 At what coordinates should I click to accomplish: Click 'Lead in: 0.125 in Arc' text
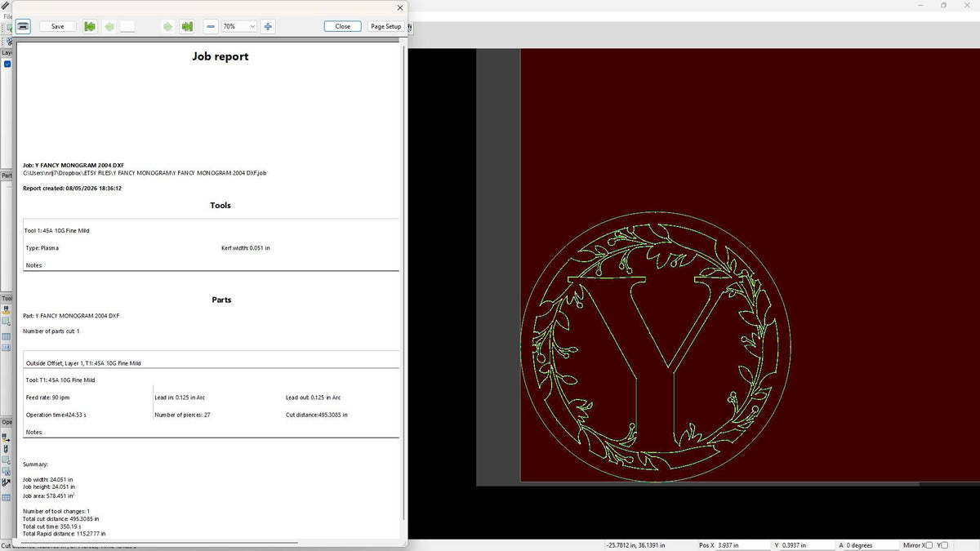[180, 398]
